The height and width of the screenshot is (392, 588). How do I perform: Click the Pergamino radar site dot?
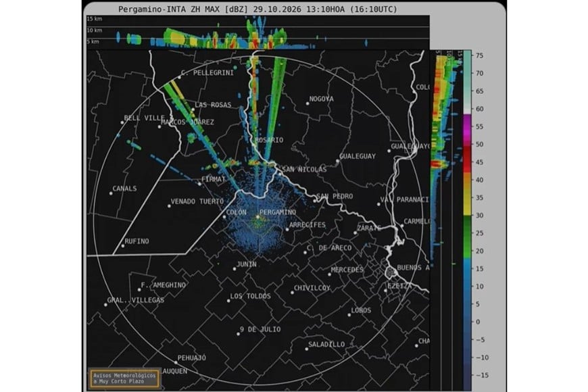coord(258,217)
